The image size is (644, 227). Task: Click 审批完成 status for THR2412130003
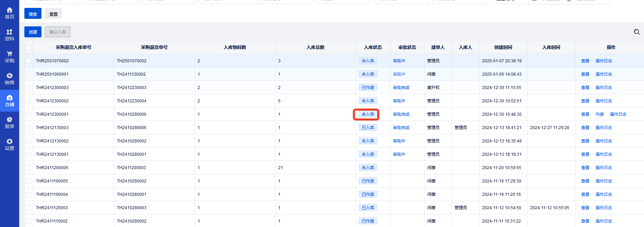click(x=401, y=128)
